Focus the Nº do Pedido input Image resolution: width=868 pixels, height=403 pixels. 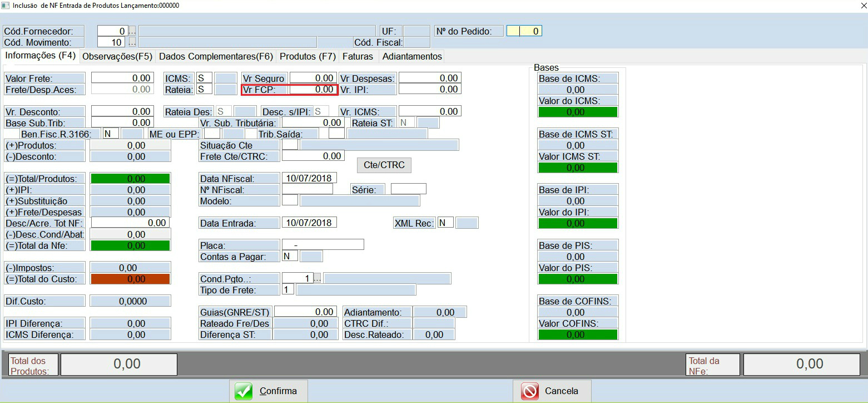pyautogui.click(x=524, y=31)
